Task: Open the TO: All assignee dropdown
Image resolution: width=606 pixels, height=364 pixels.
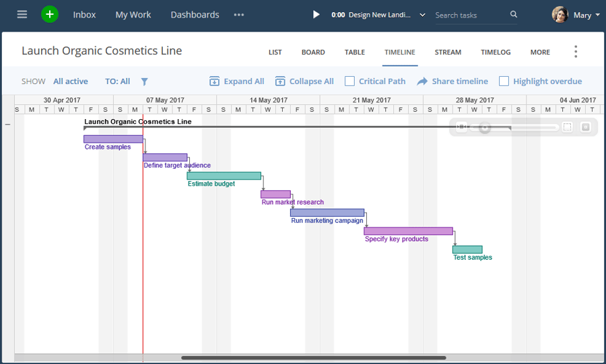Action: [117, 81]
